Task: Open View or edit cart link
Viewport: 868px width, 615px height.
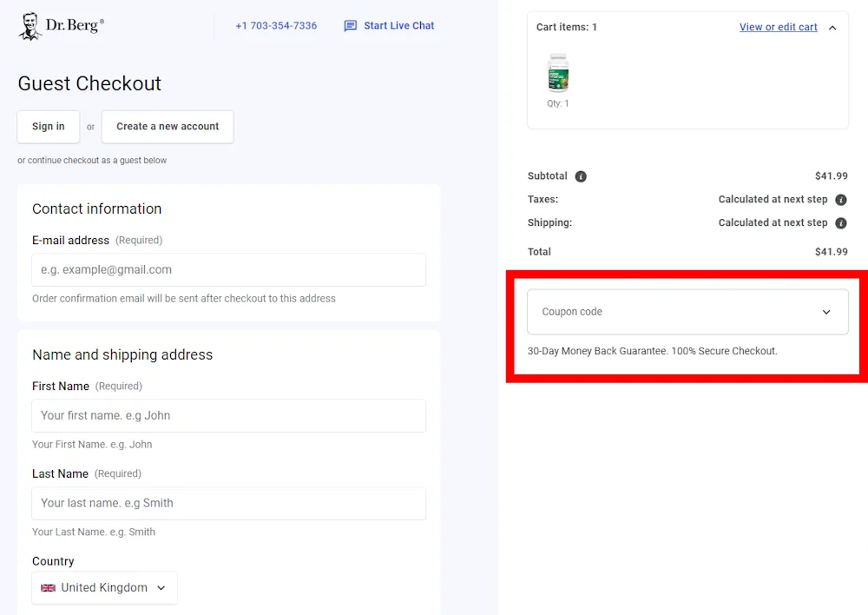Action: click(x=779, y=27)
